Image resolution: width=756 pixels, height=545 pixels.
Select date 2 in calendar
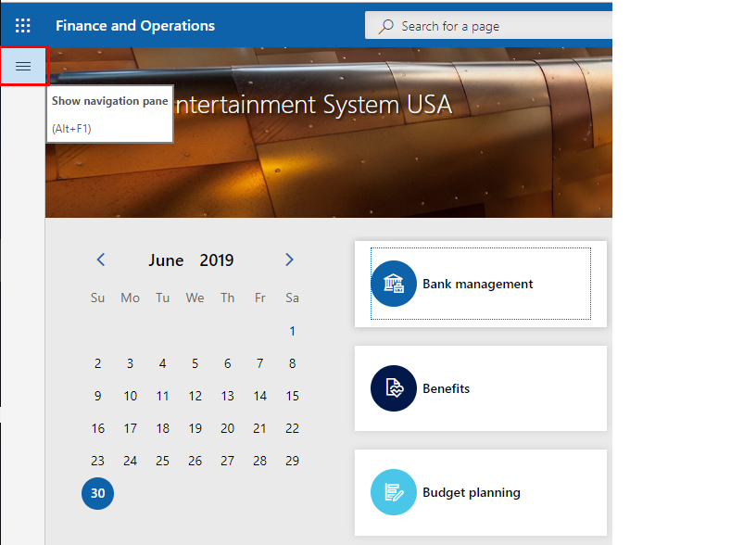point(98,363)
